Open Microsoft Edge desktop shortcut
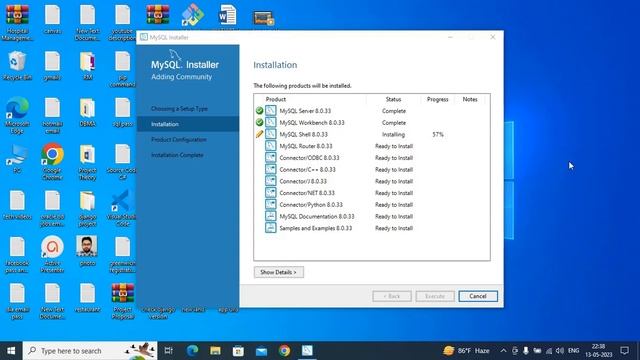This screenshot has width=640, height=360. point(17,116)
